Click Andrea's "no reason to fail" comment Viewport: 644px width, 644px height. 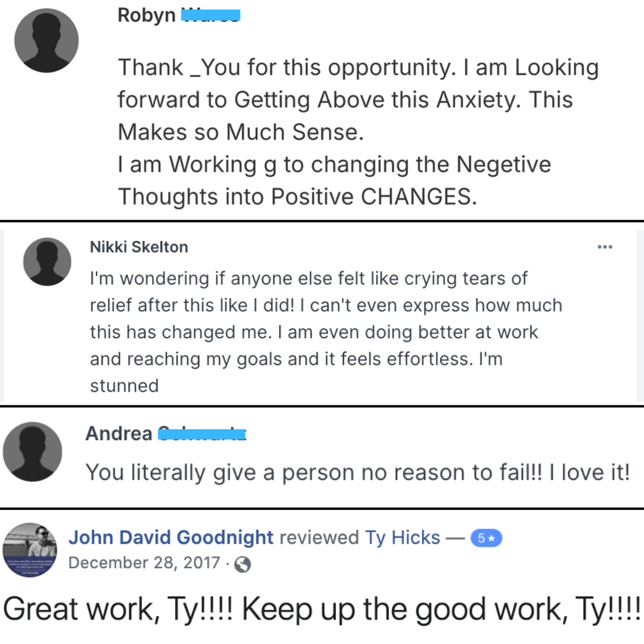tap(357, 472)
